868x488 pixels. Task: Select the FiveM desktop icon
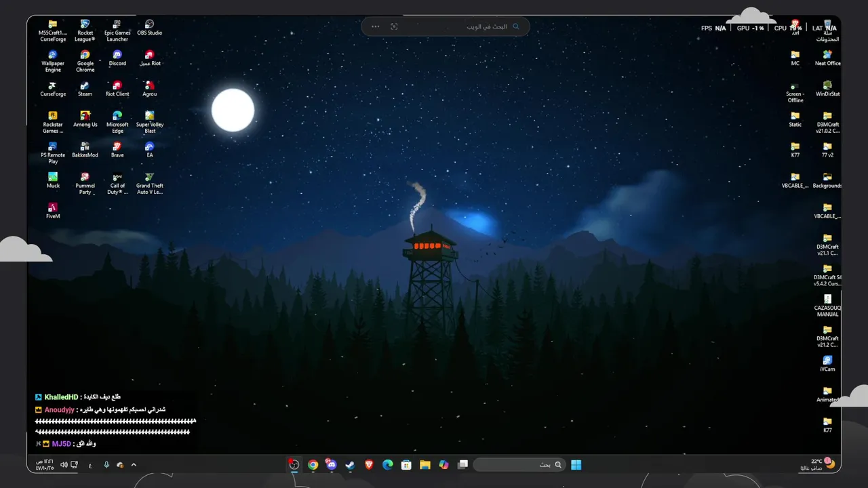[x=53, y=211]
